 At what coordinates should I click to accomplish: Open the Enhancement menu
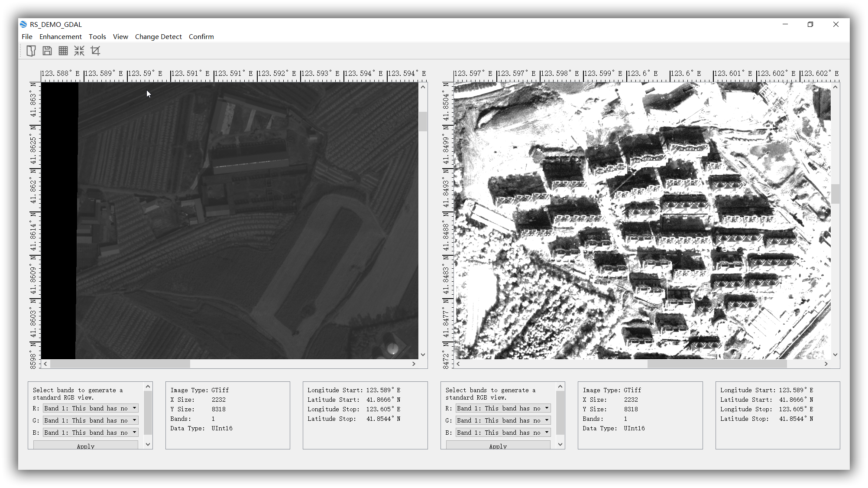click(x=60, y=36)
